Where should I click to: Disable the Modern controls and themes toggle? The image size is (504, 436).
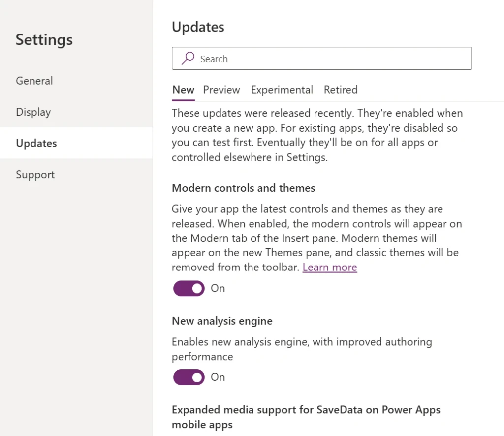189,288
